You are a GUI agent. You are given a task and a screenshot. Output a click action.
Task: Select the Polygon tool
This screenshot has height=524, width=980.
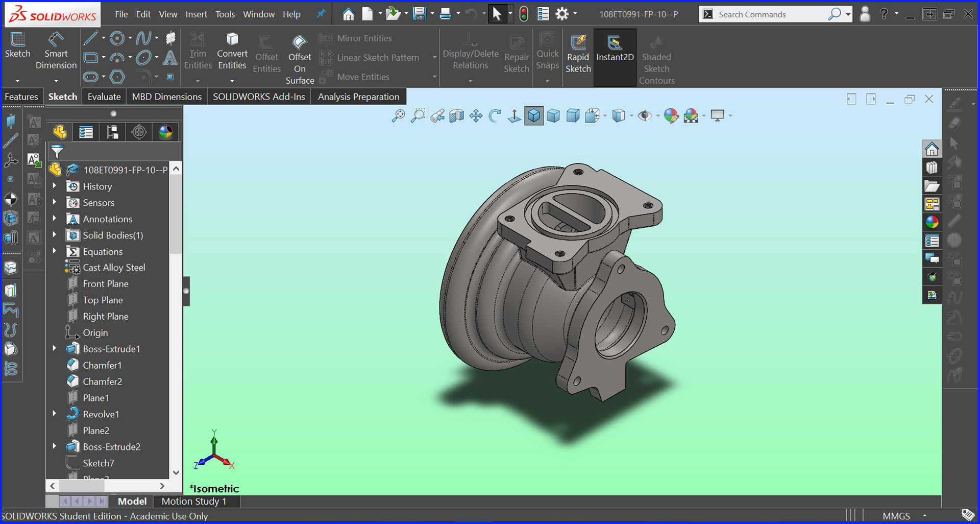117,77
